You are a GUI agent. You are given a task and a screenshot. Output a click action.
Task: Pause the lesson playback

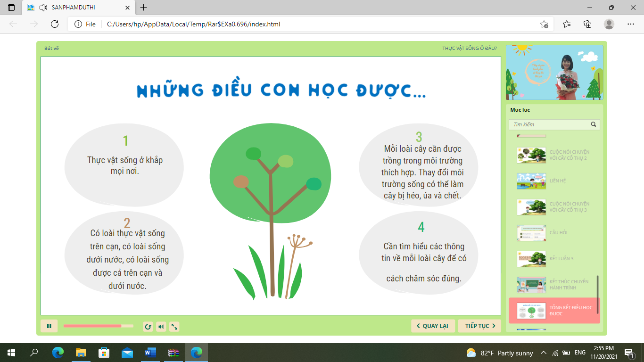49,326
